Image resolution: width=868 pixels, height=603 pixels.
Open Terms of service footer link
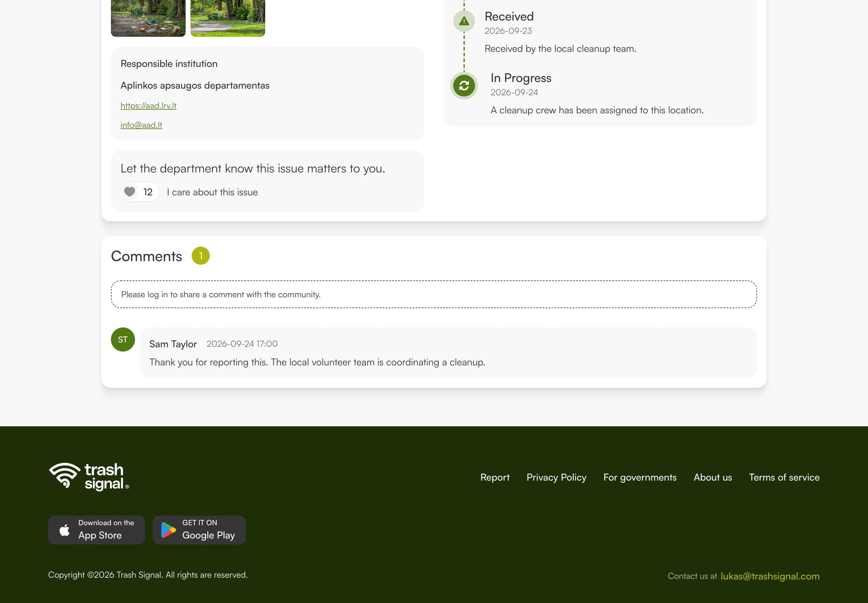pos(784,477)
